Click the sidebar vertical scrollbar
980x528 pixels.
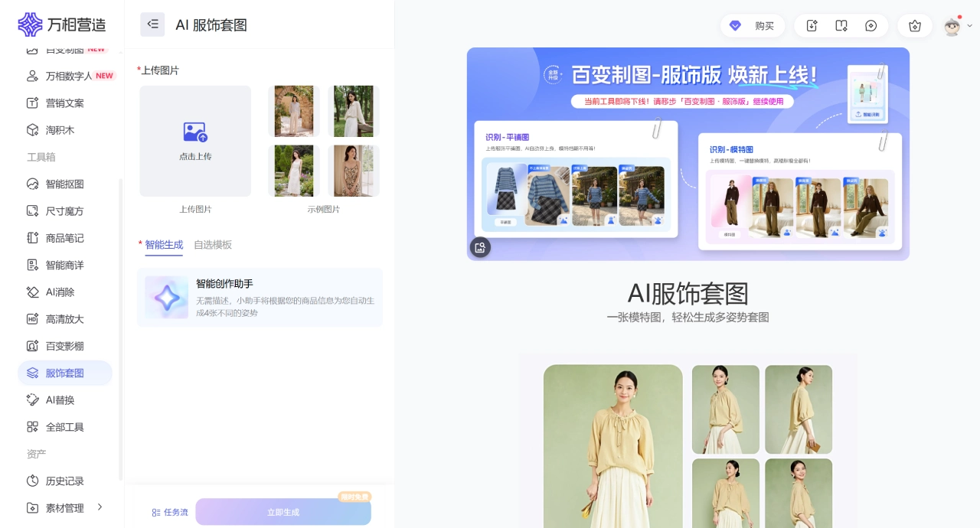tap(120, 329)
